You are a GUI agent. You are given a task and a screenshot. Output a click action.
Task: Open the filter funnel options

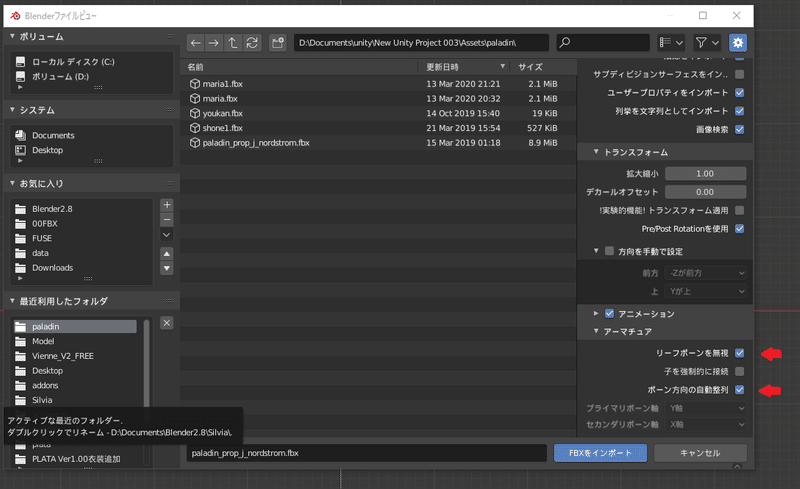pyautogui.click(x=707, y=43)
